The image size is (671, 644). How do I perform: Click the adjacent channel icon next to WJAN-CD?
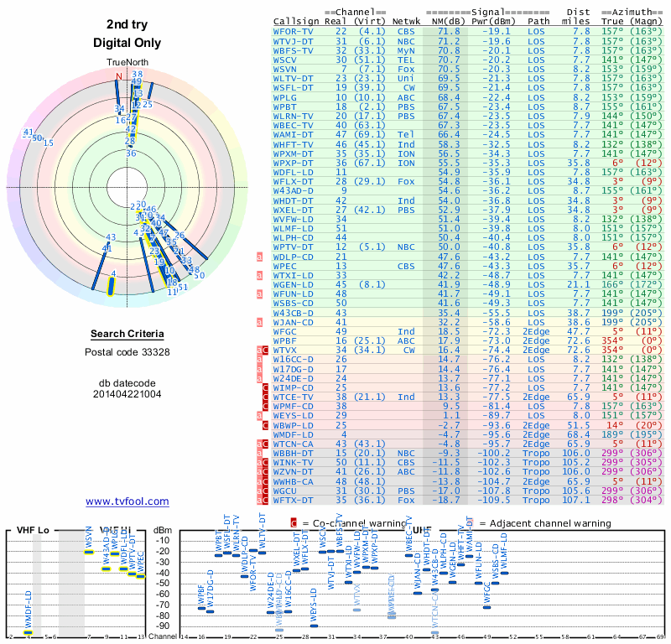(260, 322)
